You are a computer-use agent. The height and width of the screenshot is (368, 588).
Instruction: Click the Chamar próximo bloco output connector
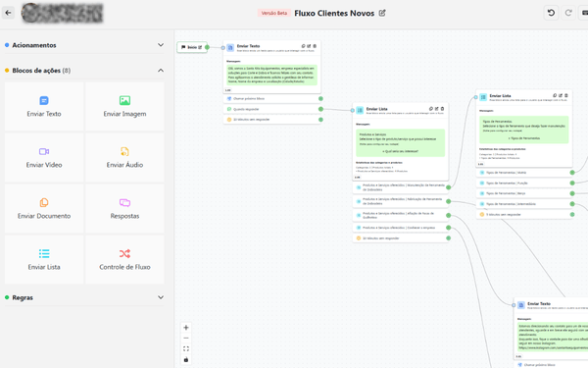320,99
